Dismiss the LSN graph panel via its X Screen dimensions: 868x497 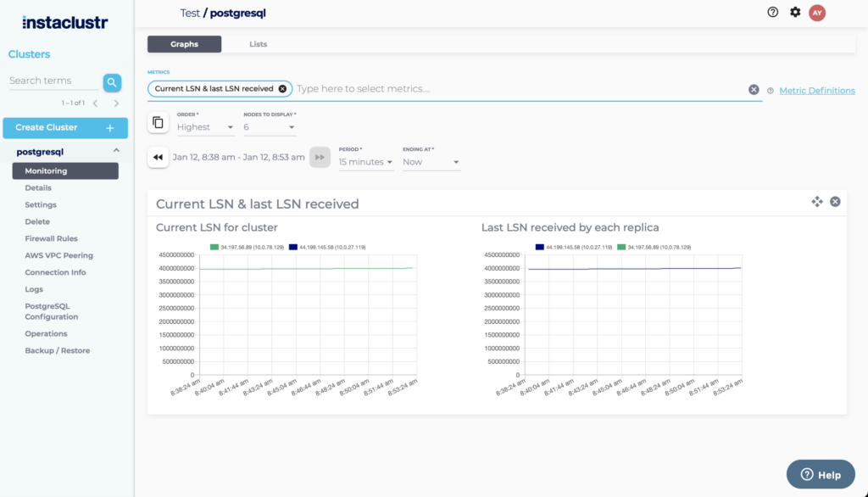click(835, 202)
